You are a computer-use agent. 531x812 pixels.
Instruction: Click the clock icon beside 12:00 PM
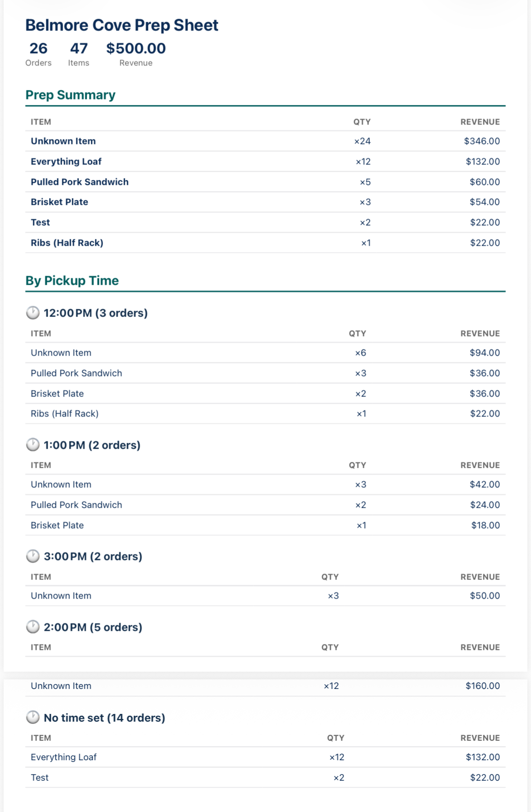coord(33,313)
